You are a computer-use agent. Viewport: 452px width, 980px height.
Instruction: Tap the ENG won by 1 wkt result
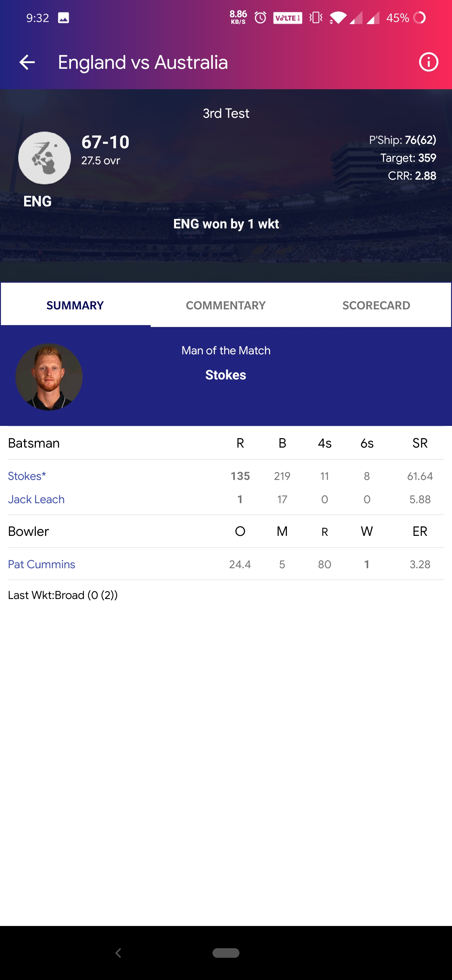(x=226, y=224)
